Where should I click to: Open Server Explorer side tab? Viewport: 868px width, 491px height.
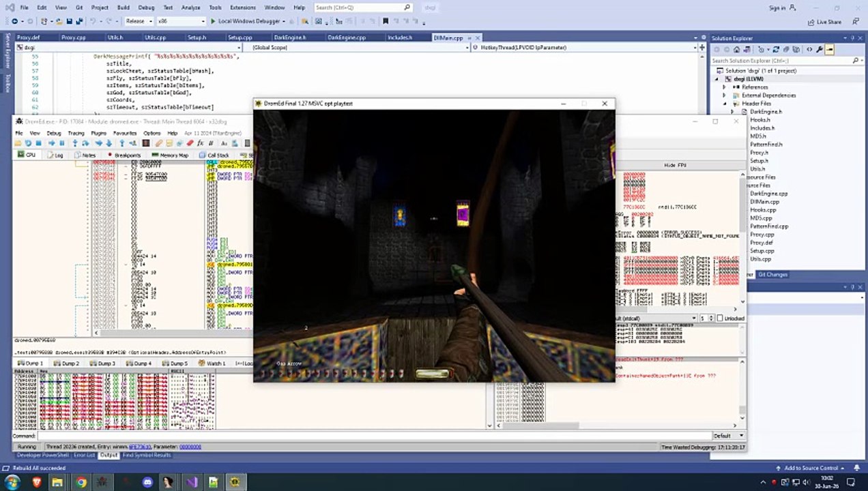pyautogui.click(x=8, y=51)
